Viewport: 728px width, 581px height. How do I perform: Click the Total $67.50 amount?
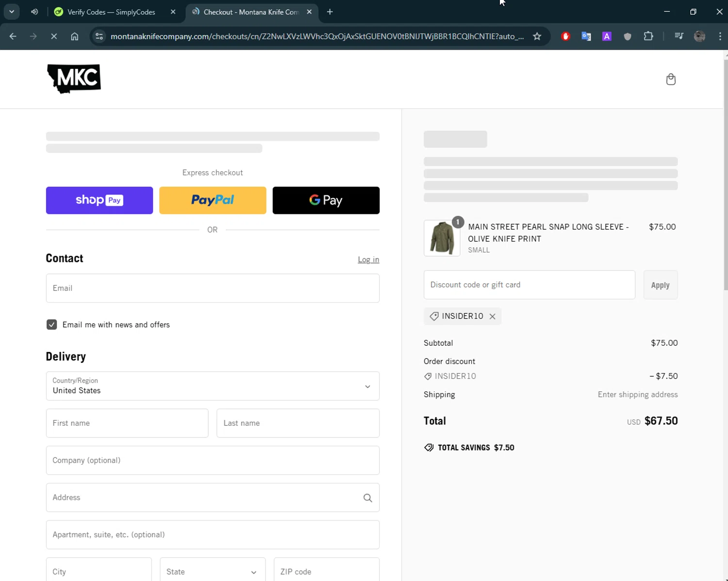click(661, 421)
